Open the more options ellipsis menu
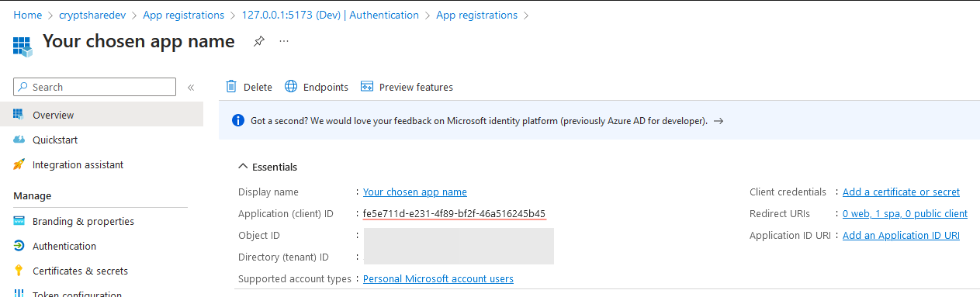 pyautogui.click(x=284, y=42)
